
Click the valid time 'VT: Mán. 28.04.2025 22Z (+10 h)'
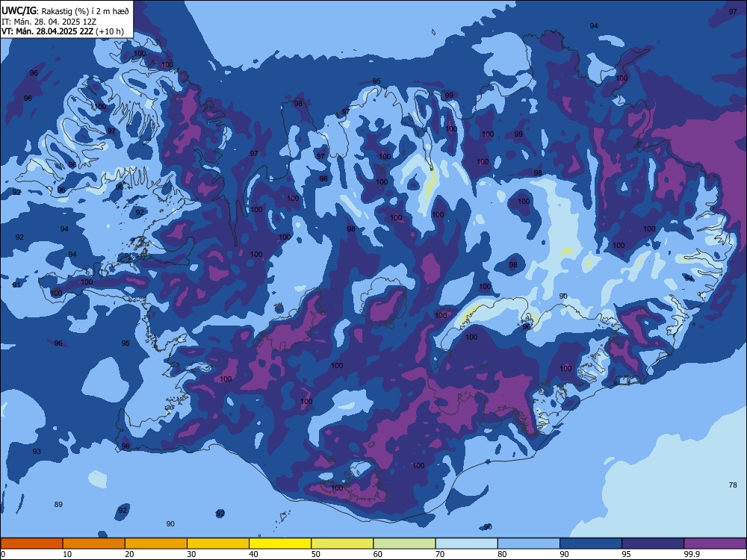pyautogui.click(x=63, y=31)
